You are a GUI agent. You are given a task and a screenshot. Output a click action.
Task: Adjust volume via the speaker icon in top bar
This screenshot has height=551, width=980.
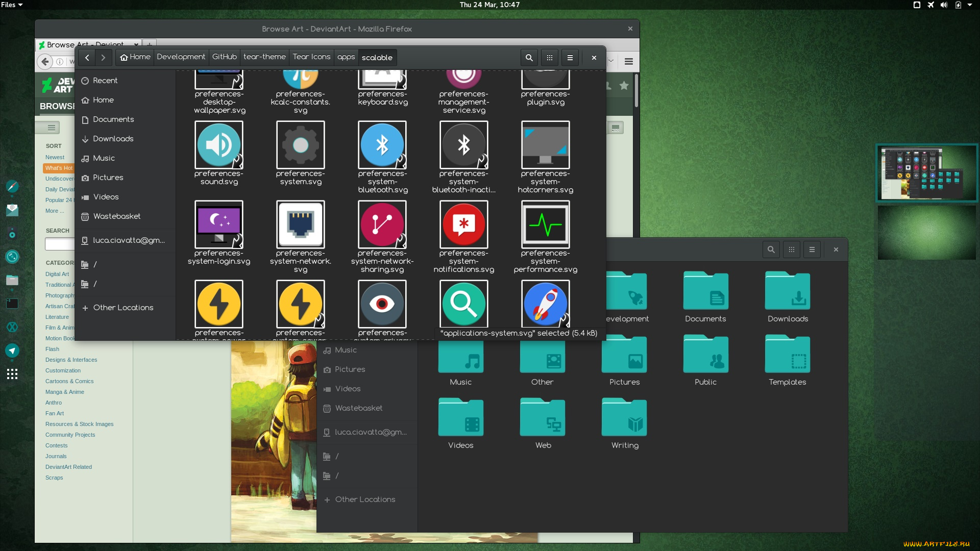tap(944, 5)
